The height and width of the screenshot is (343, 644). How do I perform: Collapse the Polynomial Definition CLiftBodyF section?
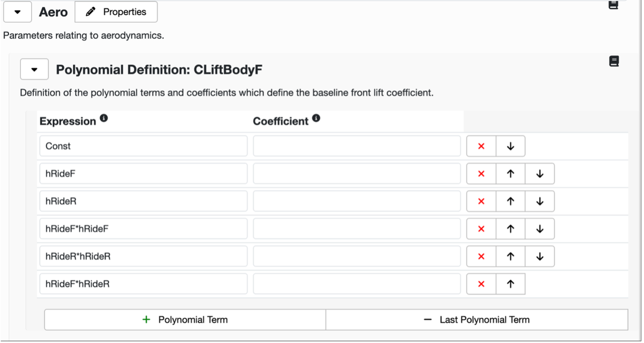click(34, 69)
